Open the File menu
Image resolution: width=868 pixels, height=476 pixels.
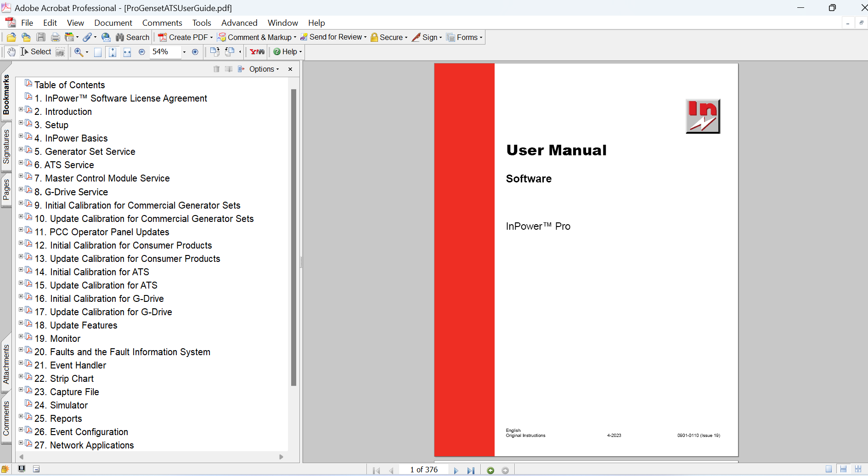(x=27, y=23)
